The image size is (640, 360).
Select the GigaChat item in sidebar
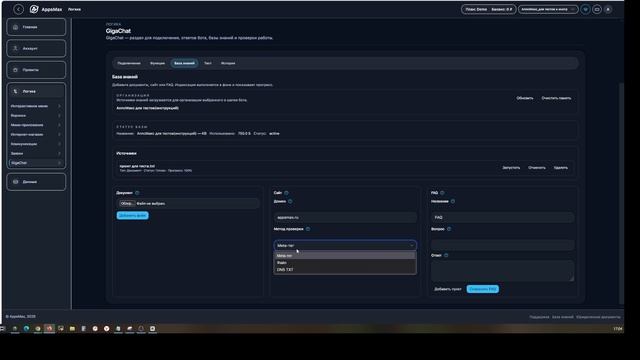coord(36,163)
